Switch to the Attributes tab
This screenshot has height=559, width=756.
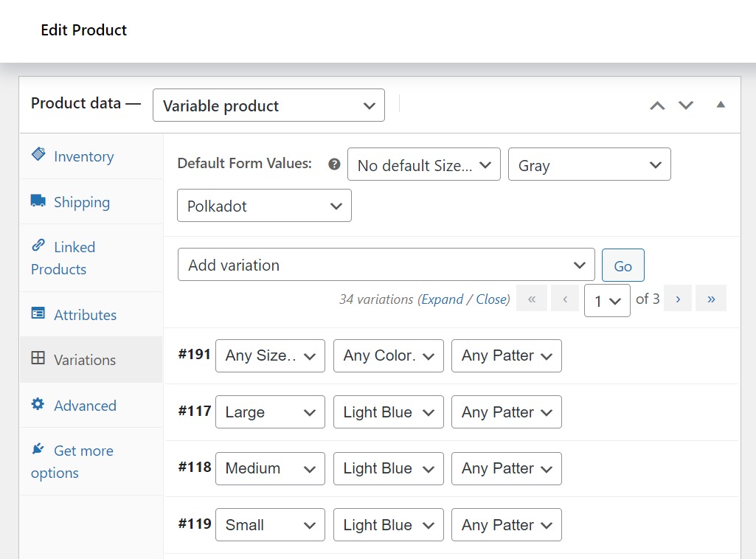click(85, 314)
